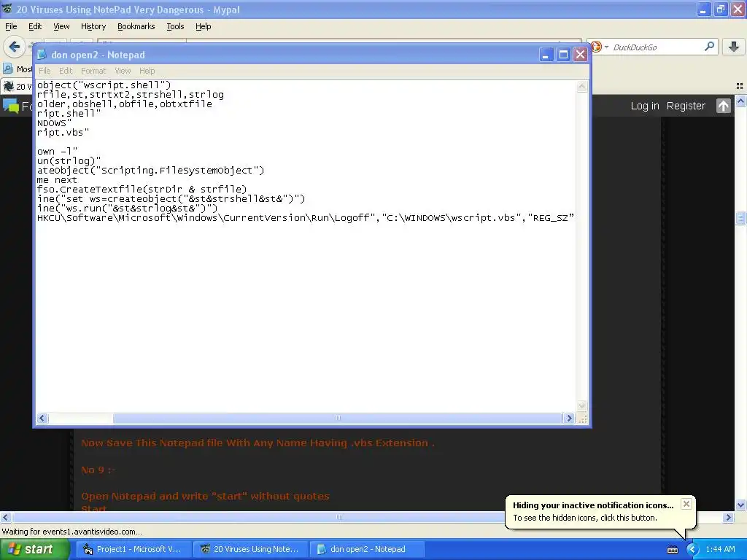Click the Mypal raccoon title bar icon
The image size is (747, 560).
[7, 9]
